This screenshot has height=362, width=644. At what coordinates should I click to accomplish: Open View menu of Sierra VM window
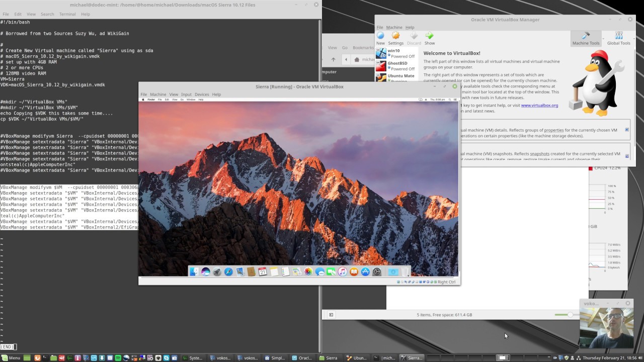pyautogui.click(x=174, y=95)
